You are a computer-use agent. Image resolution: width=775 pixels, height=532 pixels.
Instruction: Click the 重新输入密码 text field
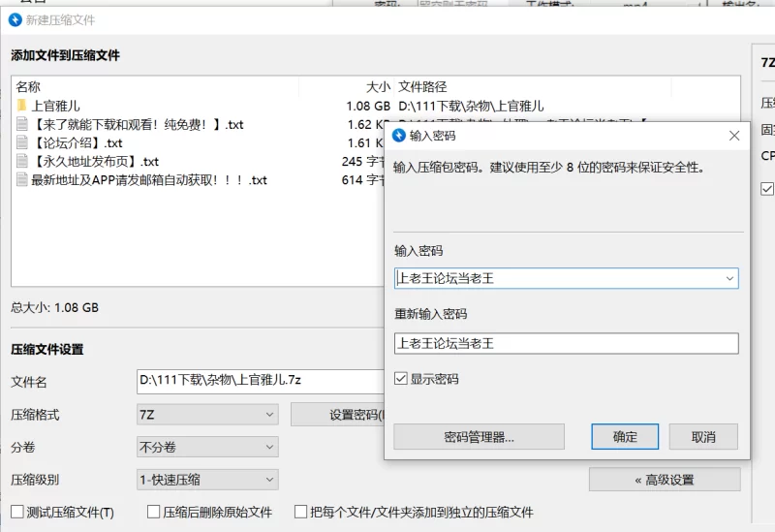pos(567,343)
